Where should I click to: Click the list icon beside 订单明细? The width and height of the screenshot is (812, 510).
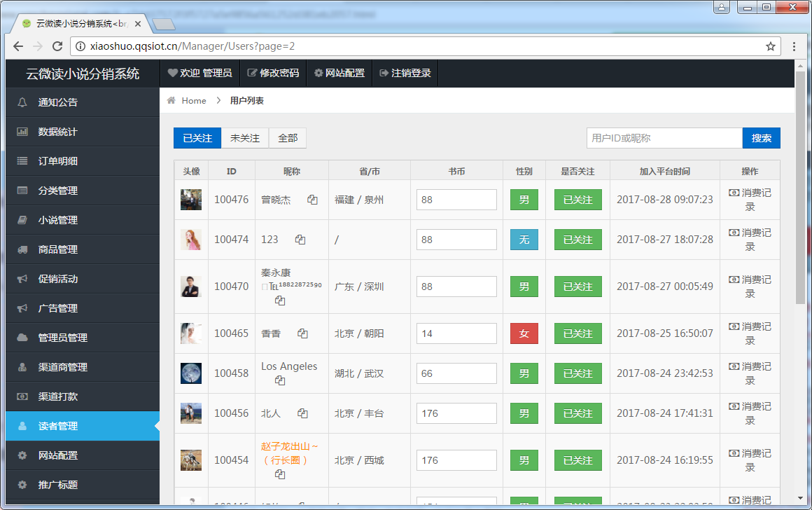(22, 161)
